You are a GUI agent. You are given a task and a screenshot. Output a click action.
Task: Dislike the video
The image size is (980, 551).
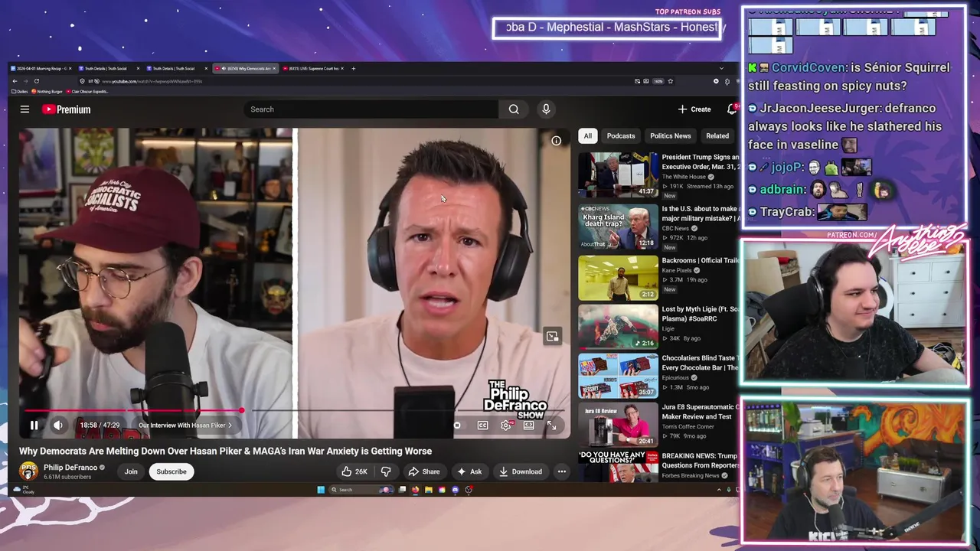coord(386,471)
